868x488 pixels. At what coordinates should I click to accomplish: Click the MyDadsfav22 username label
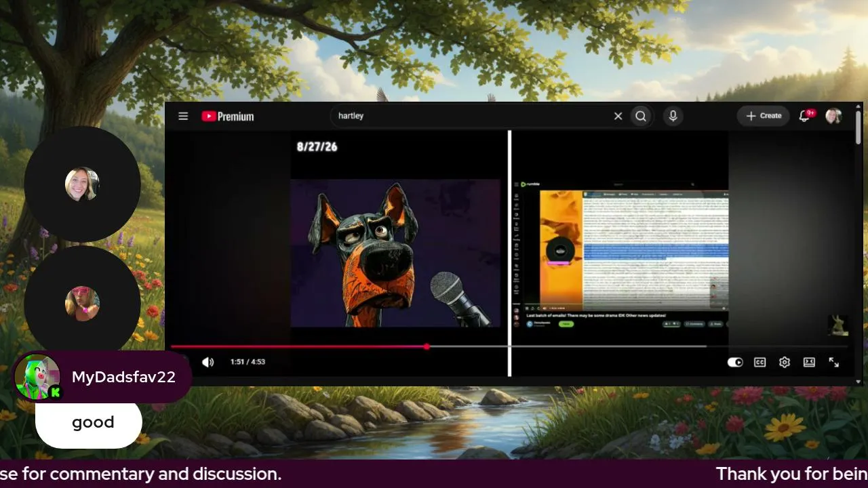tap(123, 378)
